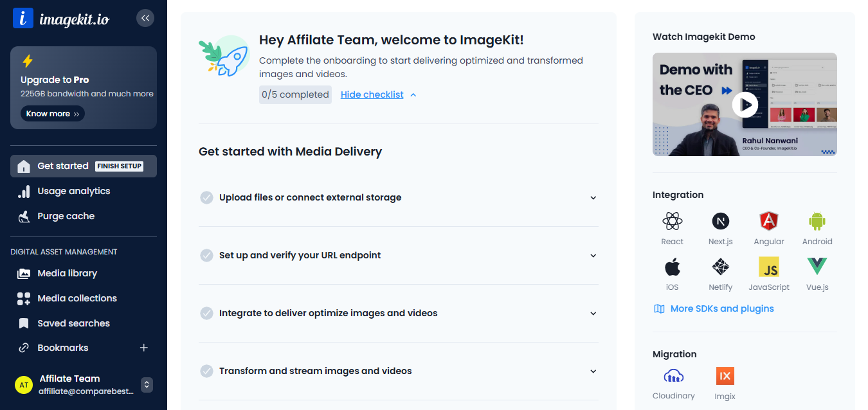Click the AT account avatar
This screenshot has width=868, height=410.
24,385
